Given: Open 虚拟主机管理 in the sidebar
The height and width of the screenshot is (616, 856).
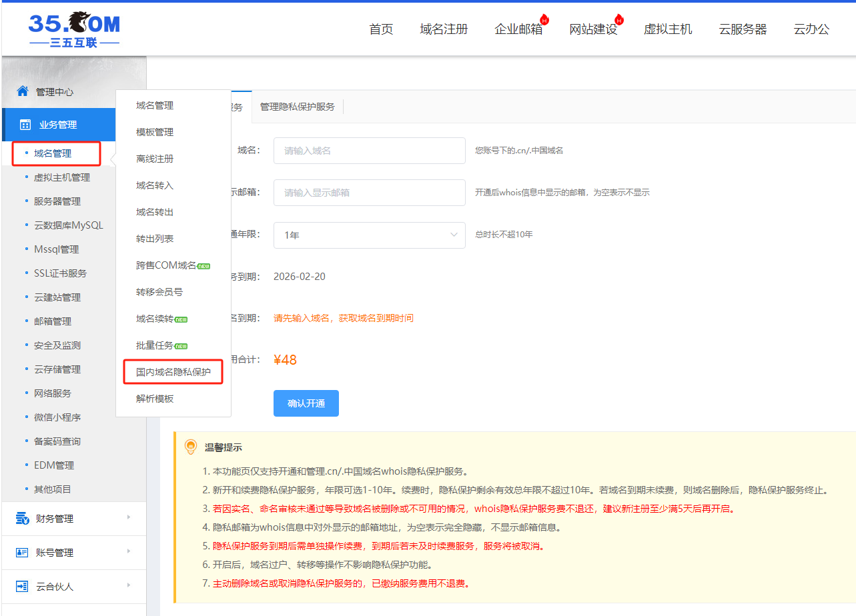Looking at the screenshot, I should [x=61, y=177].
